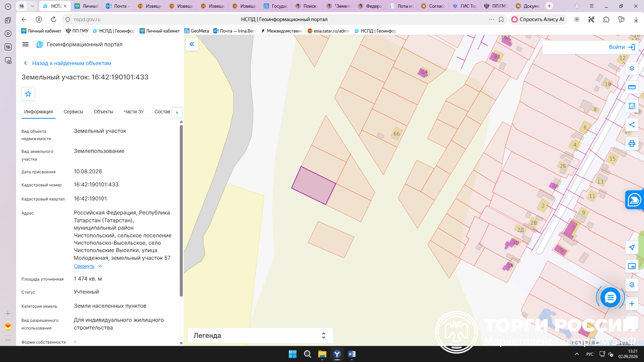Image resolution: width=644 pixels, height=362 pixels.
Task: Activate the area search selection tool
Action: pos(632,106)
